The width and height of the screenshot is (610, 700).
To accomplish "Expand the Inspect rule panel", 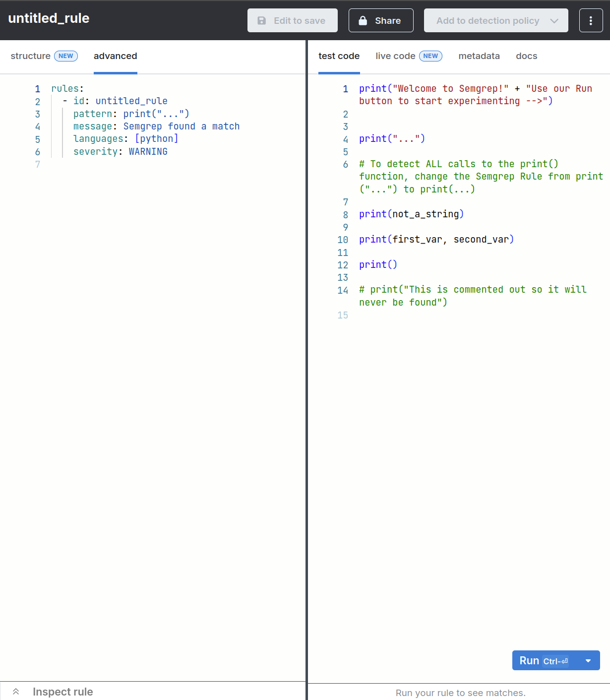I will tap(62, 692).
